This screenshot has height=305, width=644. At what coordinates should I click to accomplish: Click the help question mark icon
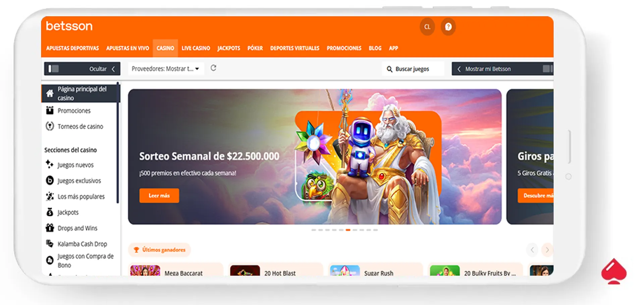point(448,27)
